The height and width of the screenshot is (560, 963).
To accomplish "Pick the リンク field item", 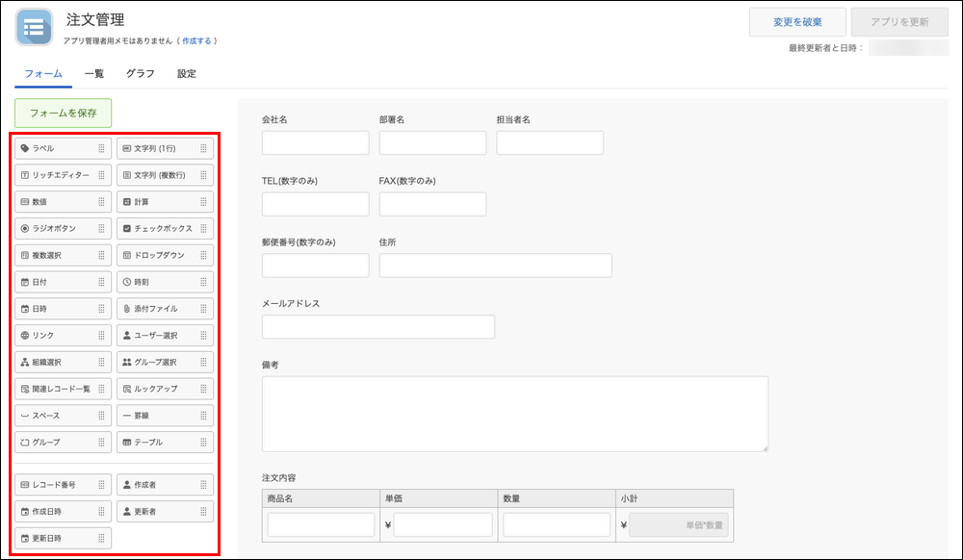I will 64,336.
